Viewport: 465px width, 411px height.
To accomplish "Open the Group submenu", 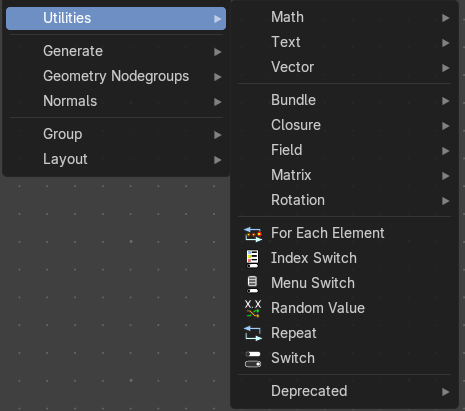I will coord(116,134).
